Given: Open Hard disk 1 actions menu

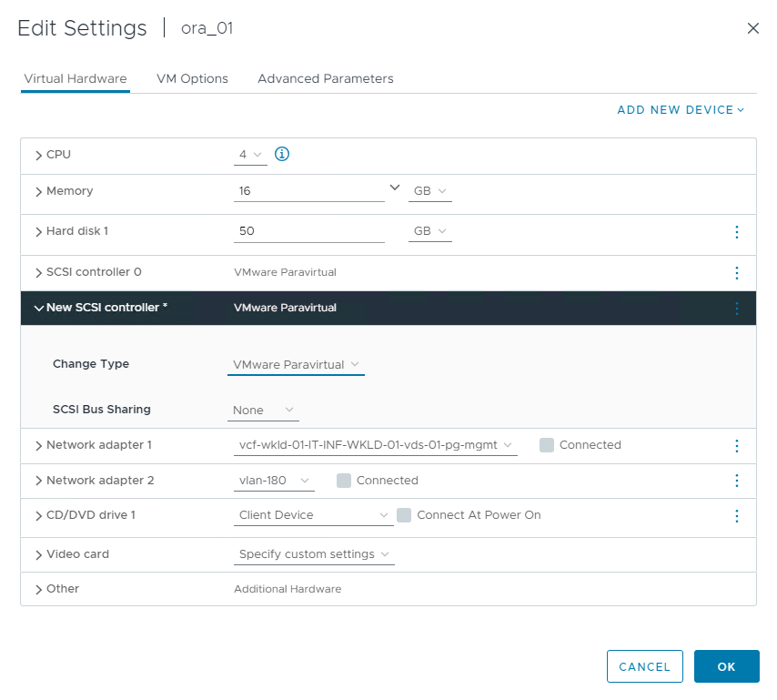Looking at the screenshot, I should (x=737, y=232).
